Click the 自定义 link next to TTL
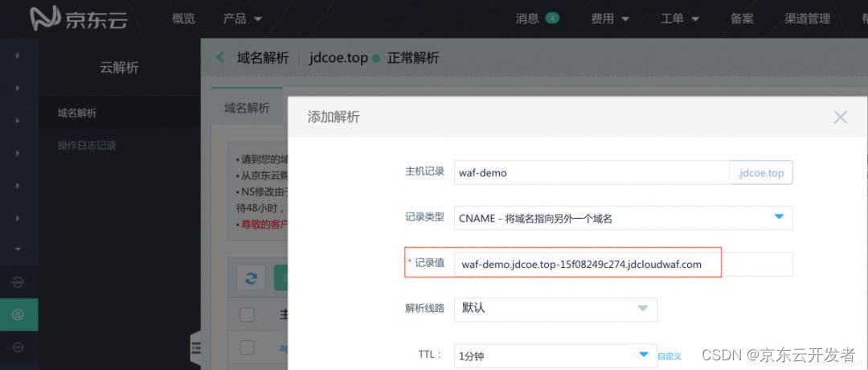Viewport: 868px width, 370px height. (669, 356)
